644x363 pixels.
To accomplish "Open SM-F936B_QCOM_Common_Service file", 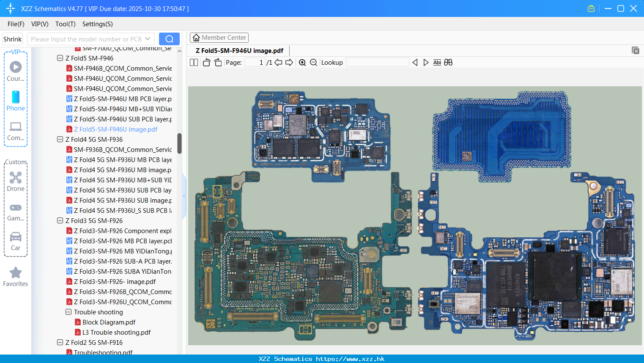I will 119,149.
